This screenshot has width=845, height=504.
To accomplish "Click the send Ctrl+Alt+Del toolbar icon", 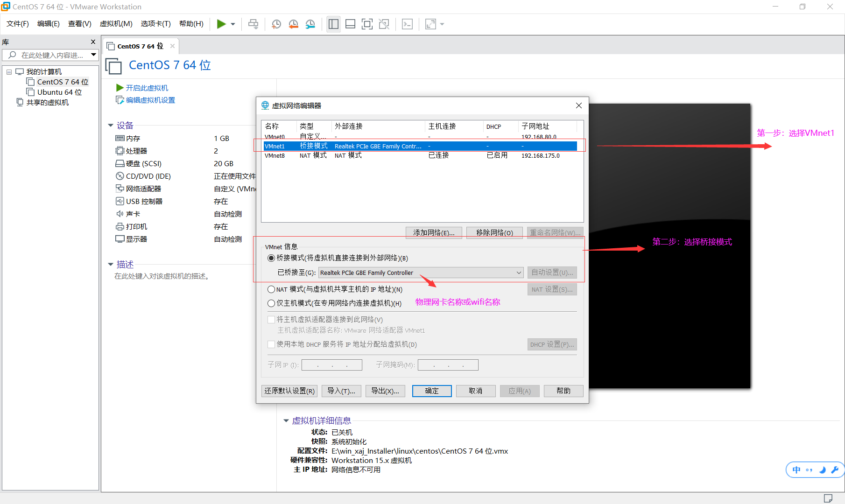I will point(253,24).
